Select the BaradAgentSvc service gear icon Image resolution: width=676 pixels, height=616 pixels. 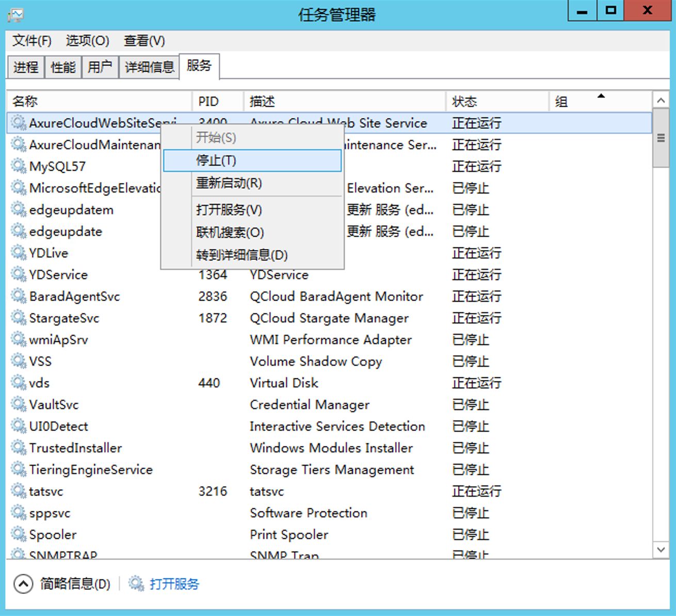(19, 296)
